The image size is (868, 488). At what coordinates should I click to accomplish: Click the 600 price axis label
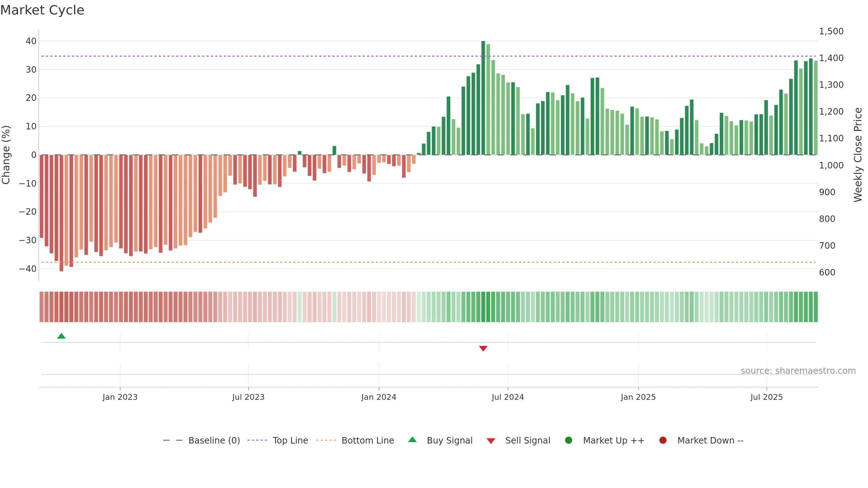(827, 273)
